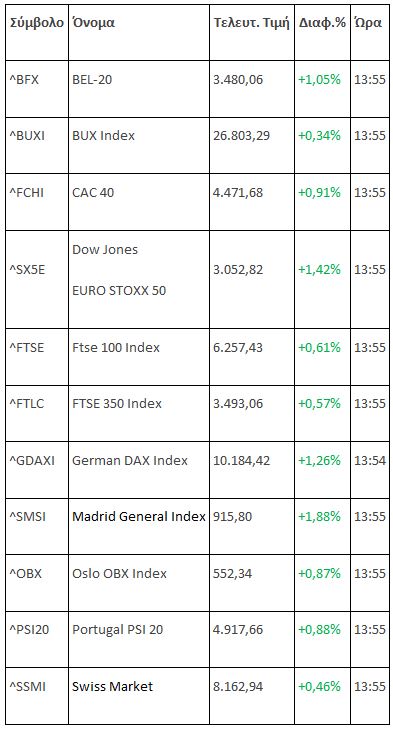The height and width of the screenshot is (730, 393).
Task: Click the Διαφ.% column header
Action: [322, 23]
